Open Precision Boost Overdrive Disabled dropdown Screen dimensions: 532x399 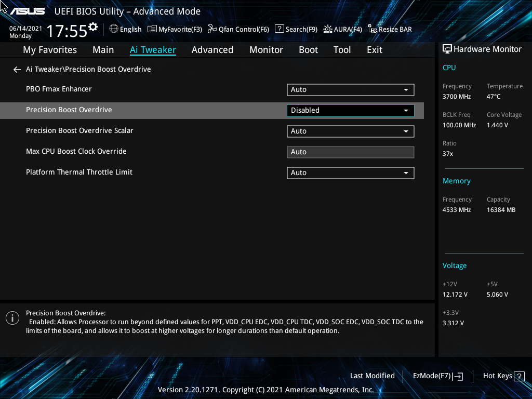click(351, 110)
